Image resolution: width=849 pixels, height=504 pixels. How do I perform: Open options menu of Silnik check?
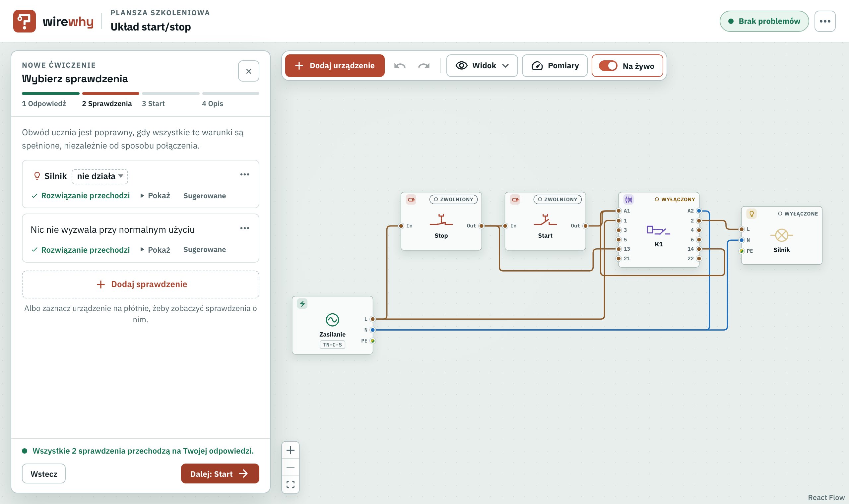point(244,174)
